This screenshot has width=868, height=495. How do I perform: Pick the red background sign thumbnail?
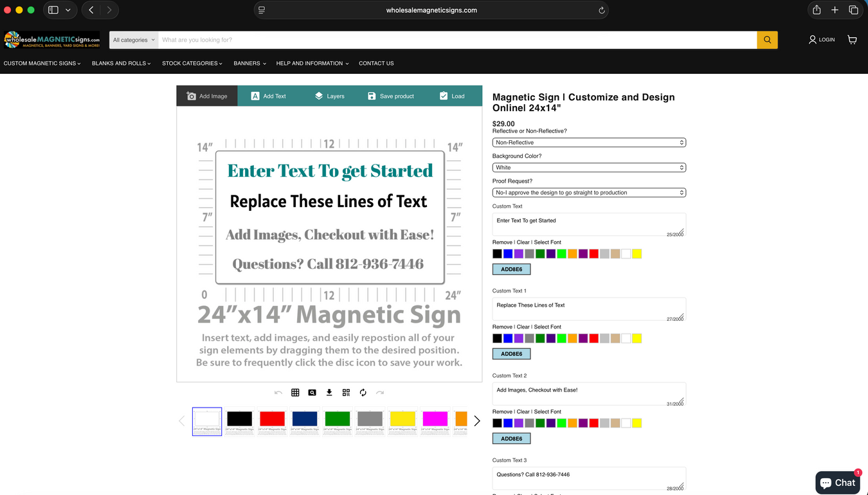(x=272, y=421)
